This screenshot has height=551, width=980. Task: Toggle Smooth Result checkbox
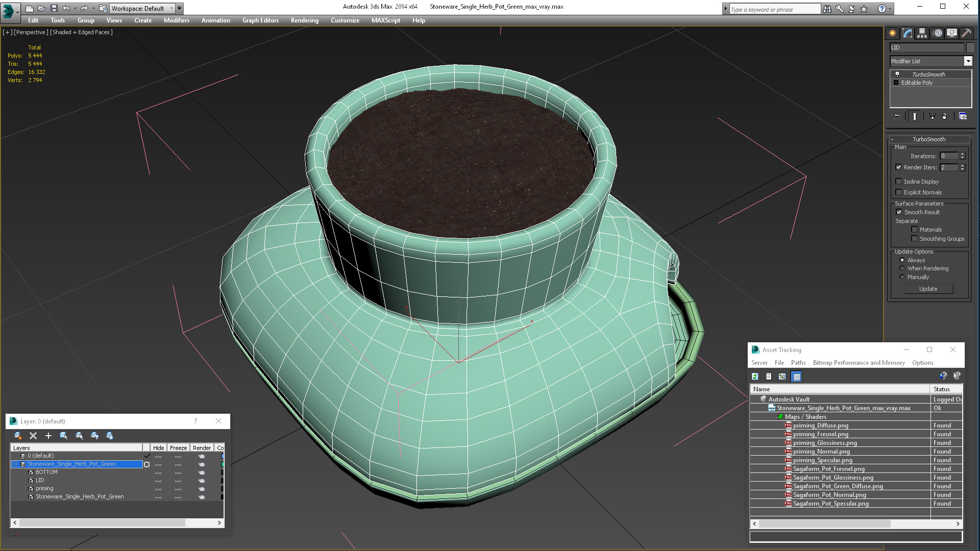pos(898,212)
